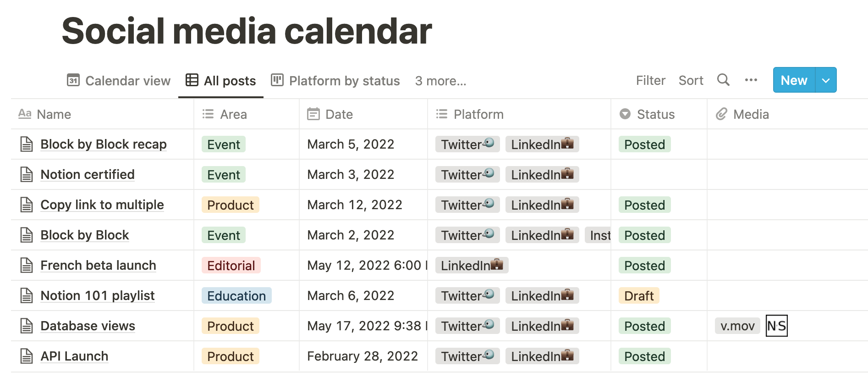Viewport: 868px width, 378px height.
Task: Open the New button dropdown arrow
Action: (826, 80)
